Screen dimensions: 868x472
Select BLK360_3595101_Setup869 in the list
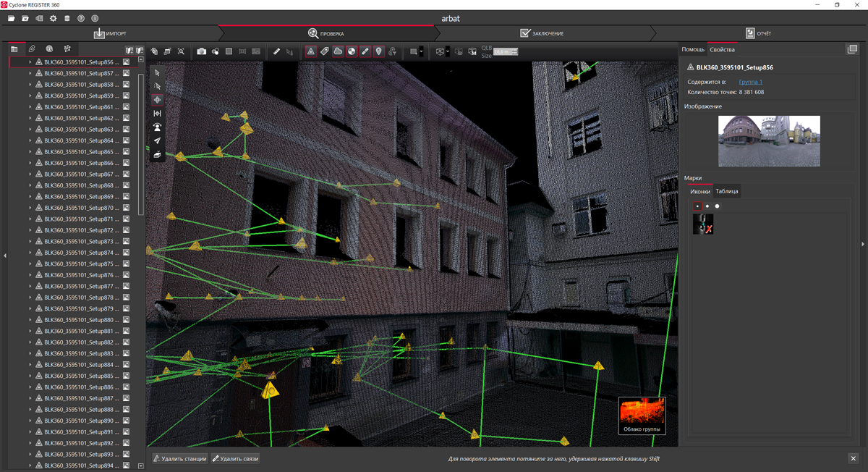(x=82, y=197)
